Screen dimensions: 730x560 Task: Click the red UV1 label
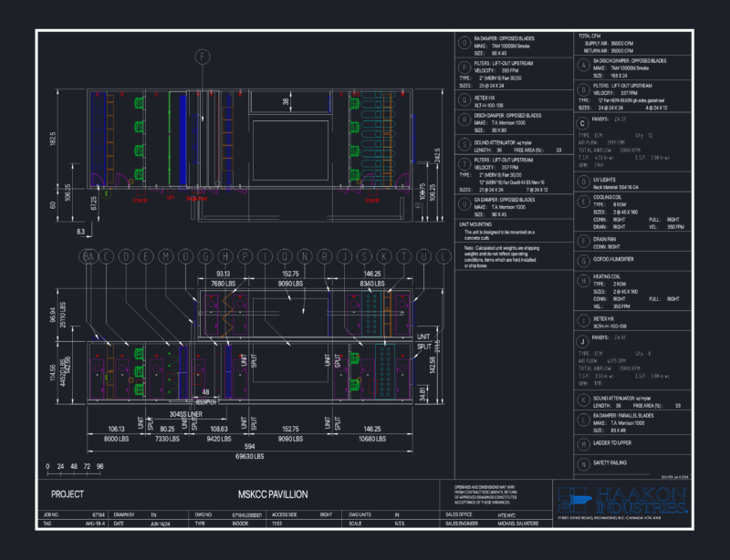click(x=171, y=197)
